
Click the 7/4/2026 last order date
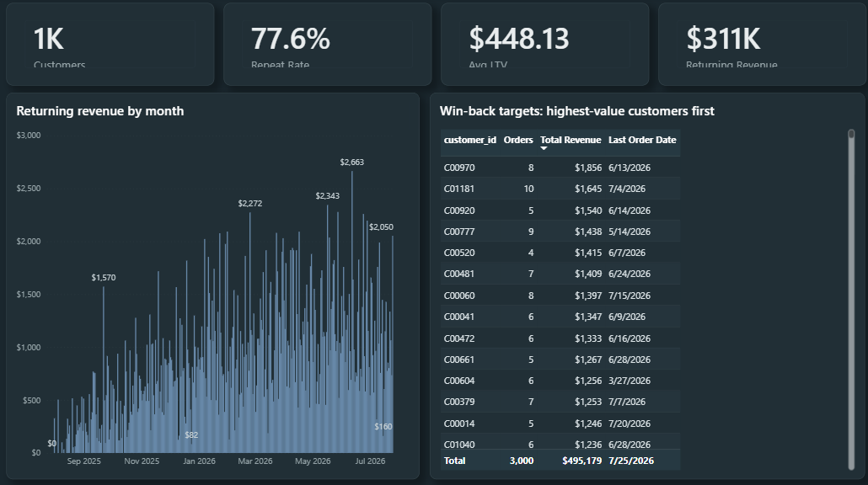(x=627, y=189)
